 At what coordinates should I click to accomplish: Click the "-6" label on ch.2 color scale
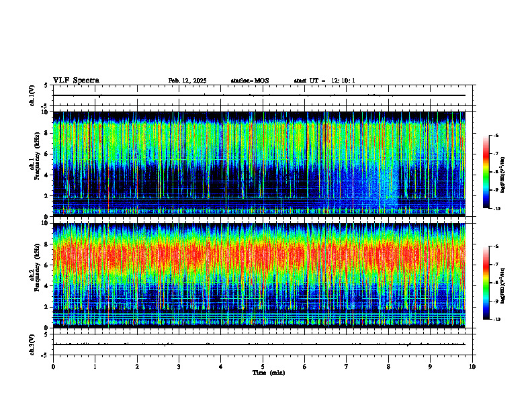(496, 246)
